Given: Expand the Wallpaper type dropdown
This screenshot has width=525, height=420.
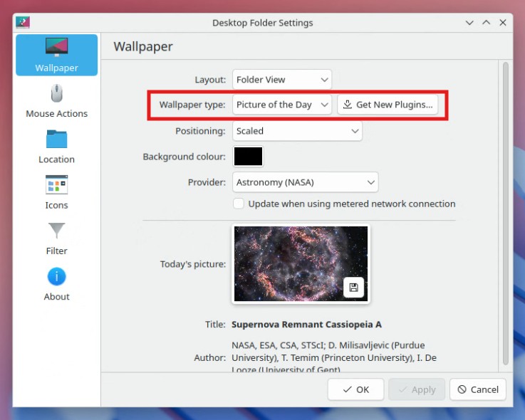Looking at the screenshot, I should click(x=282, y=105).
